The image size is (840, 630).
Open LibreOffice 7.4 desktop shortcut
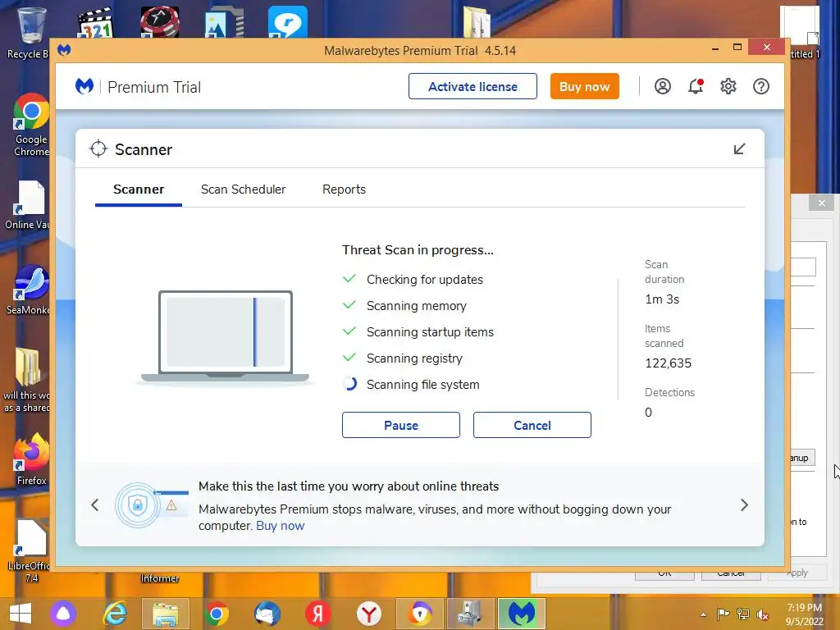coord(29,550)
